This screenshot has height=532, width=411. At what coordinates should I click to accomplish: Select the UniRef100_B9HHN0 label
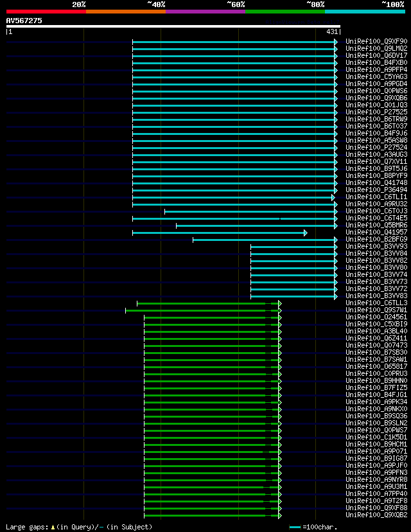(376, 380)
